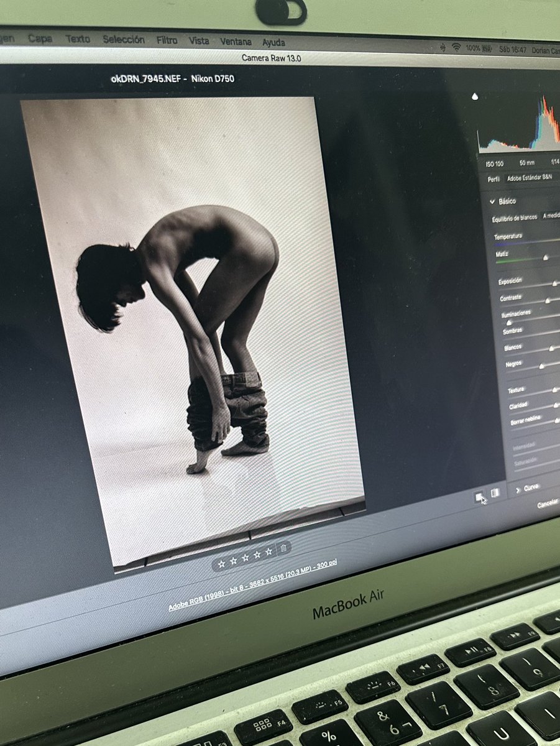Open the Equilibrio de blancos A medida dropdown
The height and width of the screenshot is (746, 560).
point(550,216)
